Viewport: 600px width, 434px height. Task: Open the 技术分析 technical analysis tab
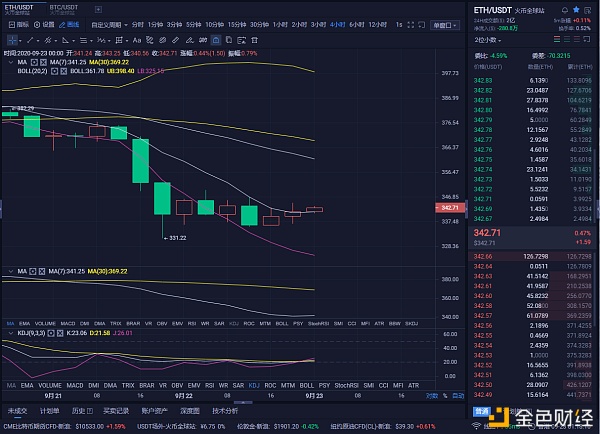[225, 411]
